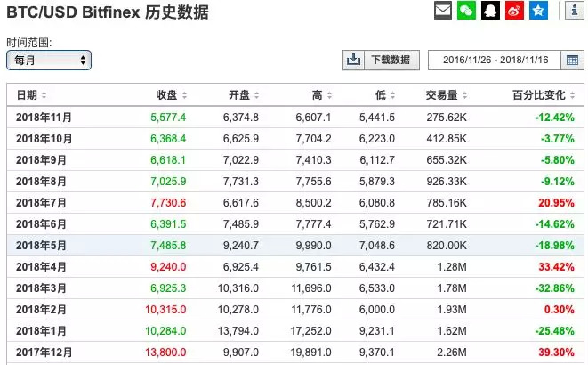Screen dimensions: 588x365
Task: Sort by 高 column header
Action: pyautogui.click(x=321, y=95)
